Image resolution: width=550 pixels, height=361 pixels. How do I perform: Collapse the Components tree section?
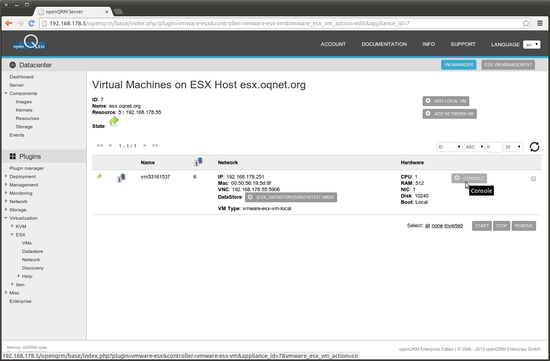pyautogui.click(x=6, y=93)
